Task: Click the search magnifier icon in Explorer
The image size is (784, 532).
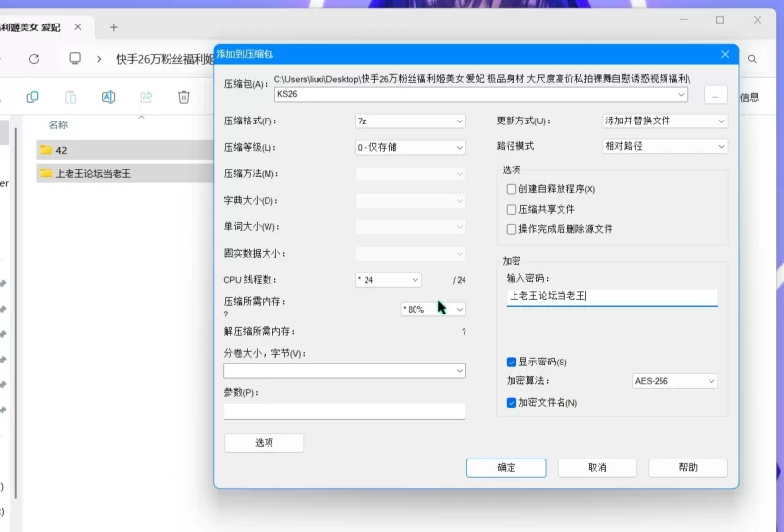Action: 752,59
